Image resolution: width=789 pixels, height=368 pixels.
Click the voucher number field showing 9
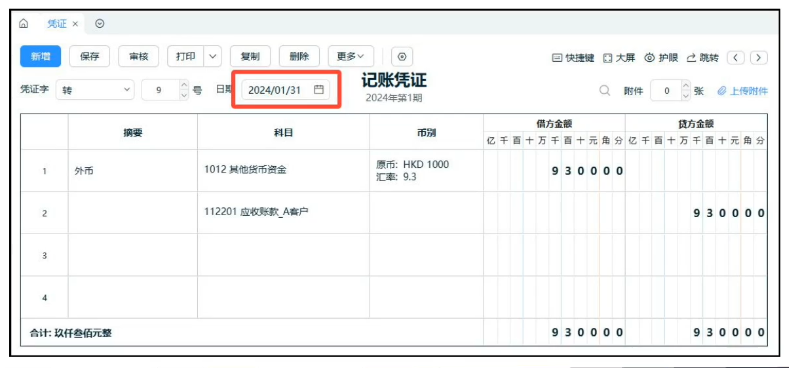160,91
